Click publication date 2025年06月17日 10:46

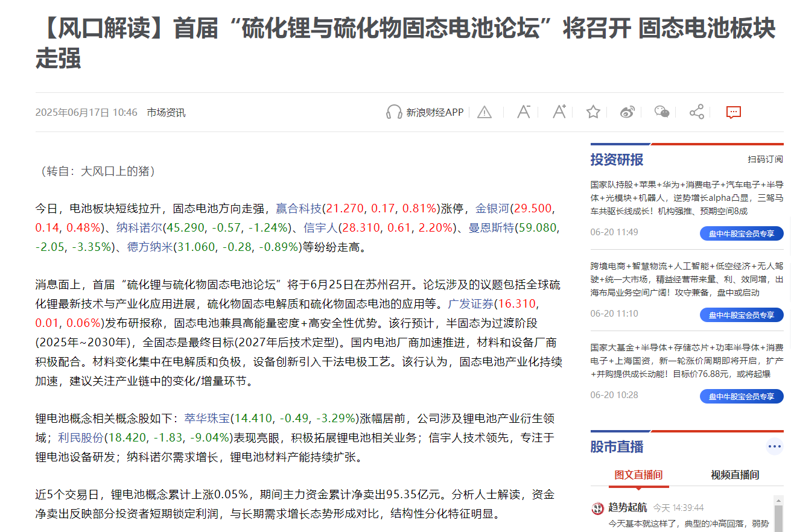[x=86, y=112]
